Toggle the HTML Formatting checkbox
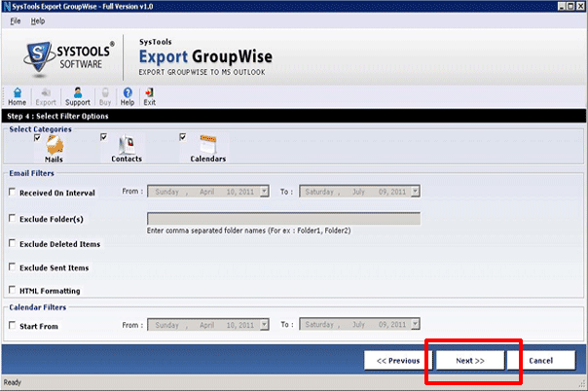 click(12, 290)
